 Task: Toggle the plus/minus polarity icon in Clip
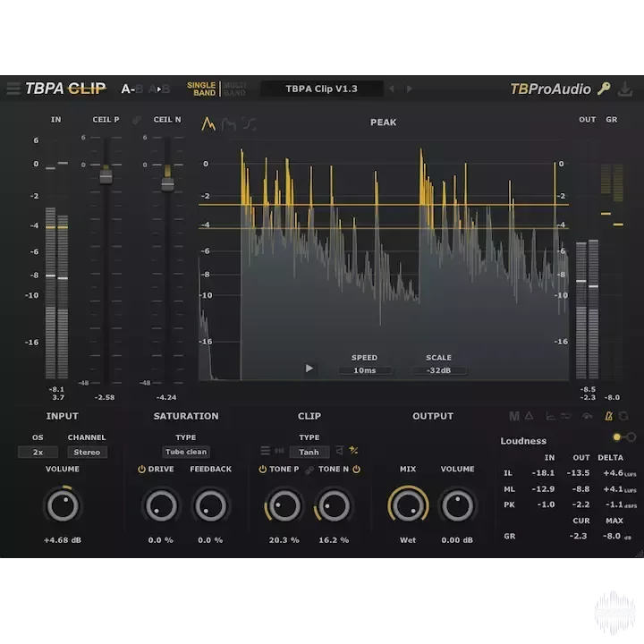click(353, 450)
